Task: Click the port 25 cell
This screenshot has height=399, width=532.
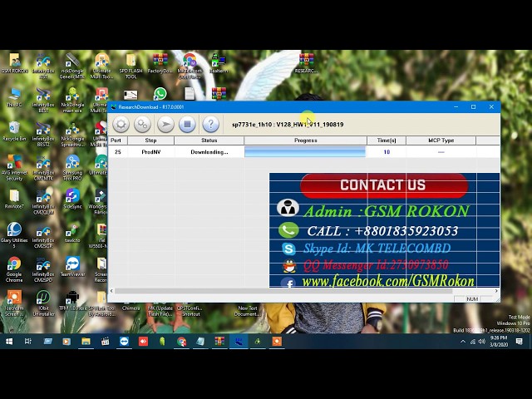Action: pyautogui.click(x=117, y=152)
